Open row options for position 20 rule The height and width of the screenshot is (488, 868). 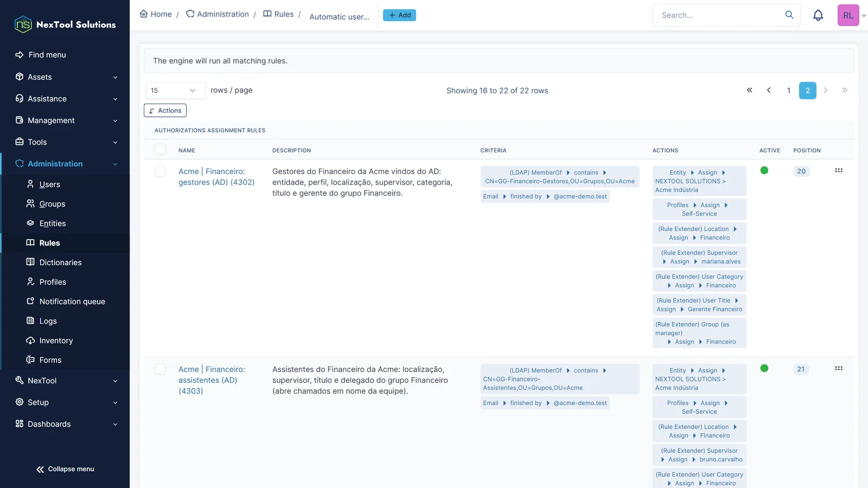pyautogui.click(x=839, y=170)
